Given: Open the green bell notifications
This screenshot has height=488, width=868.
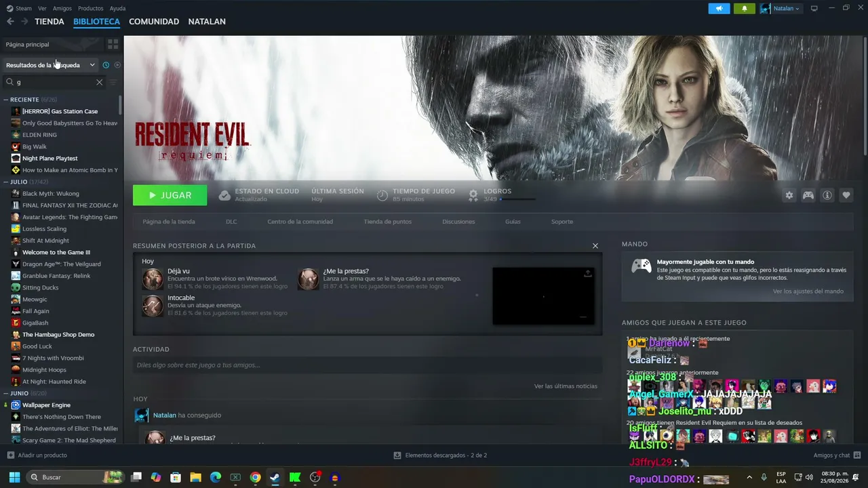Looking at the screenshot, I should pyautogui.click(x=745, y=8).
